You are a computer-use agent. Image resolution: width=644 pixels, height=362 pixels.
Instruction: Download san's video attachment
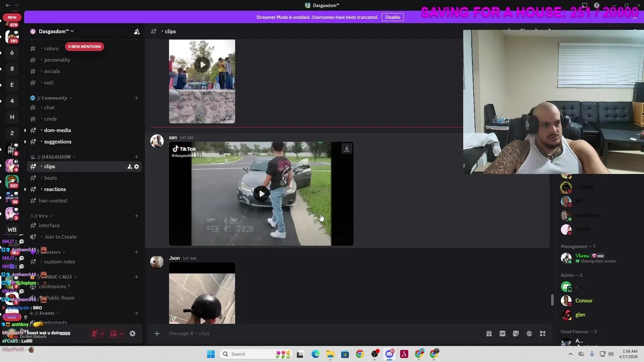point(347,148)
